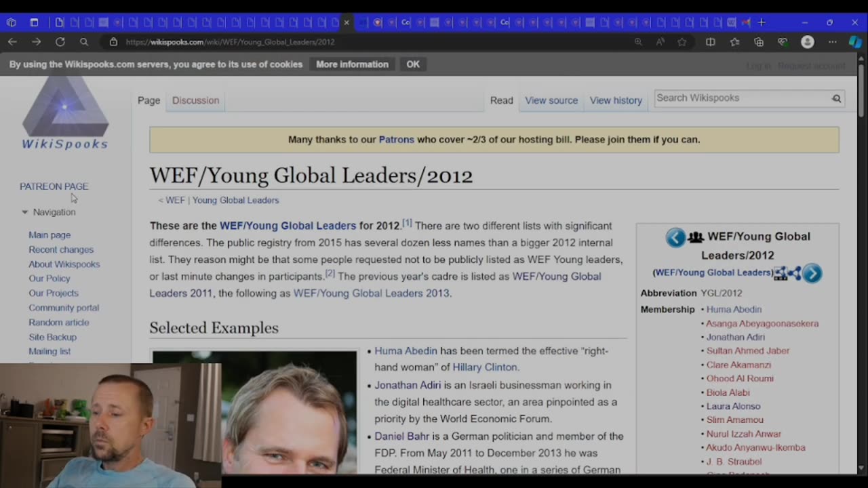Go to next group with blue right arrow
This screenshot has height=488, width=868.
coord(812,273)
